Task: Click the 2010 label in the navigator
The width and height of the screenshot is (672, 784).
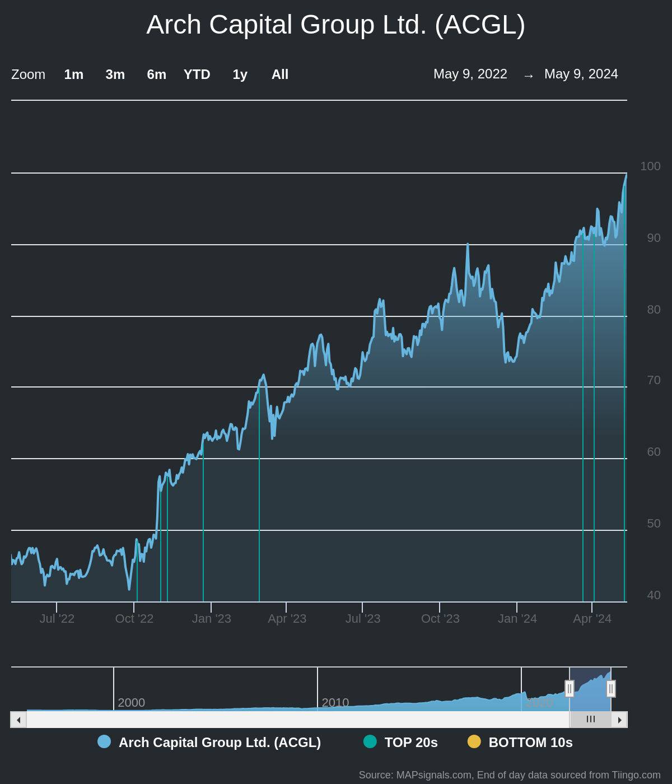Action: (335, 703)
